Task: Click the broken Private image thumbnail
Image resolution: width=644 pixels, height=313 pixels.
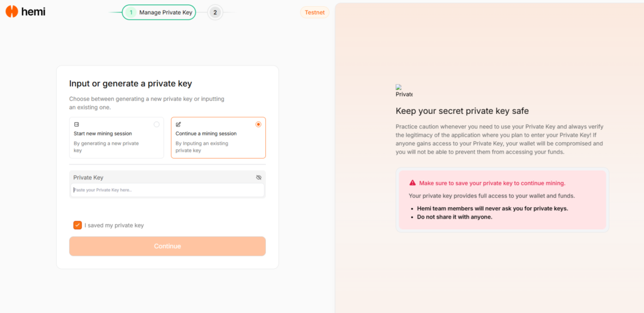Action: 404,91
